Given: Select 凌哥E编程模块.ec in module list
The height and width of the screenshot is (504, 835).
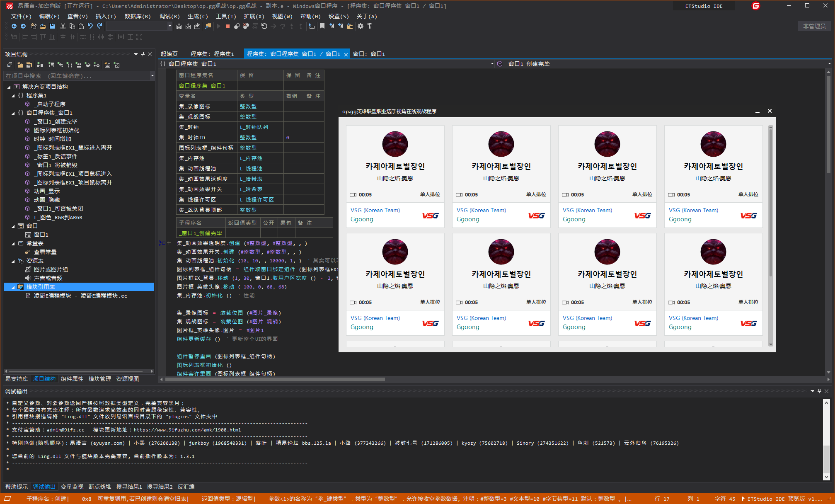Looking at the screenshot, I should [x=80, y=296].
